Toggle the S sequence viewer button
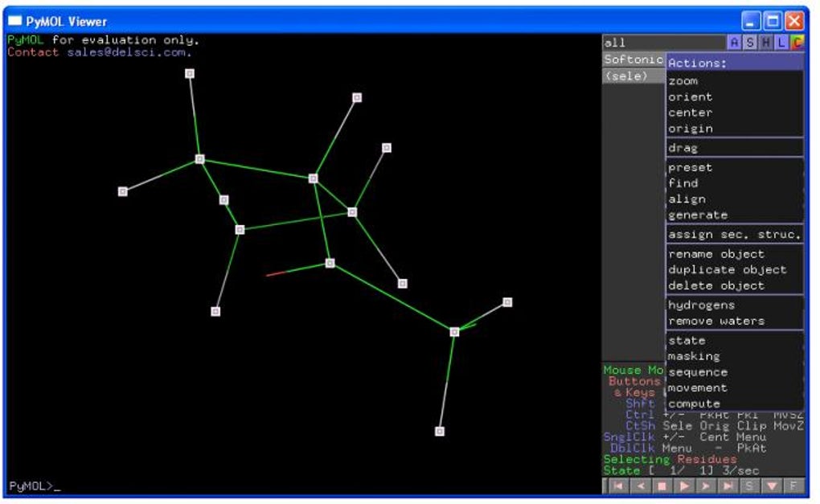Image resolution: width=820 pixels, height=504 pixels. 750,486
